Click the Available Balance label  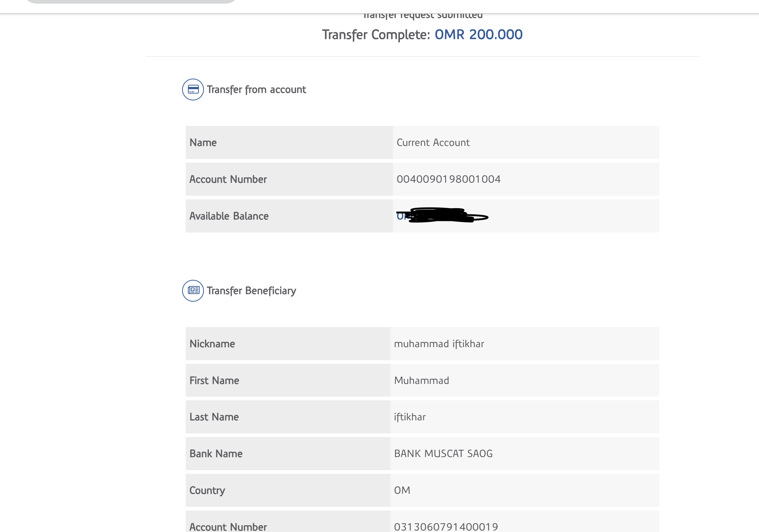[229, 216]
